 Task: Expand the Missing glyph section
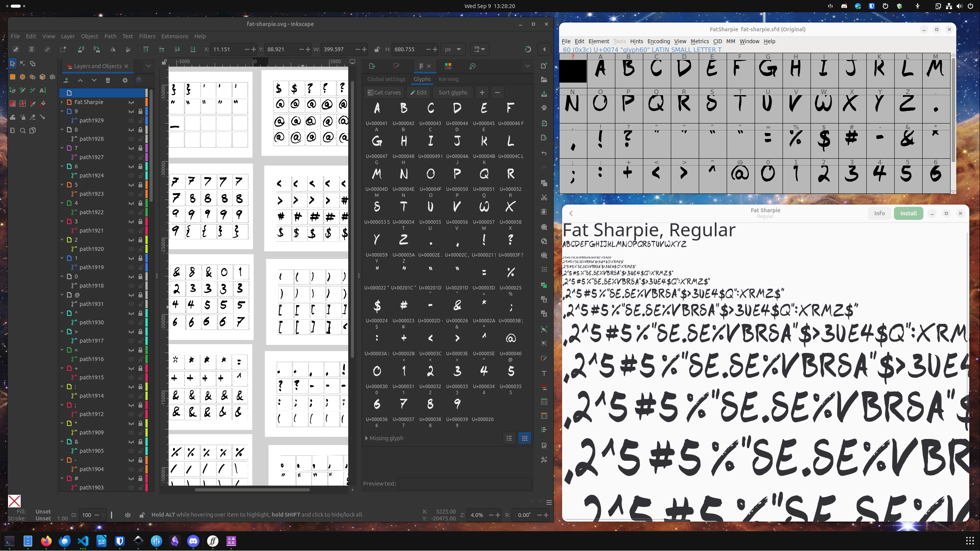click(x=384, y=438)
